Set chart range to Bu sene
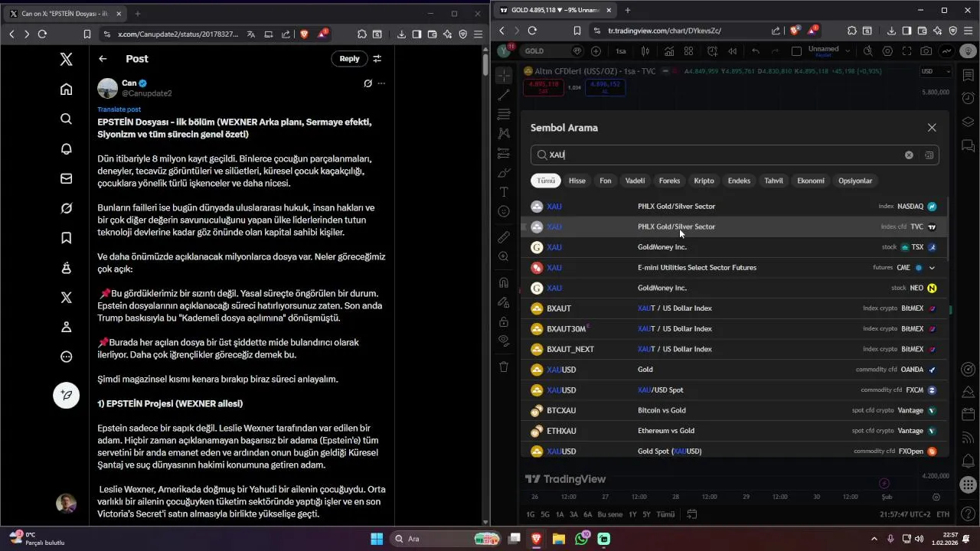This screenshot has width=980, height=551. click(610, 514)
